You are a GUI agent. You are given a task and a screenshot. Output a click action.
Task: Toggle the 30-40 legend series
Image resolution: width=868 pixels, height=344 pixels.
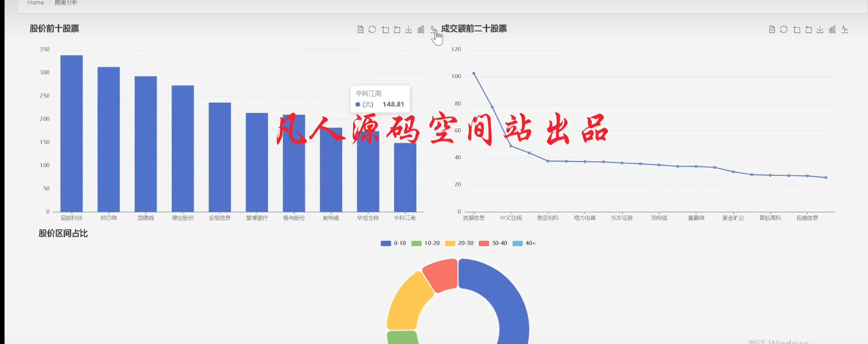pos(493,243)
